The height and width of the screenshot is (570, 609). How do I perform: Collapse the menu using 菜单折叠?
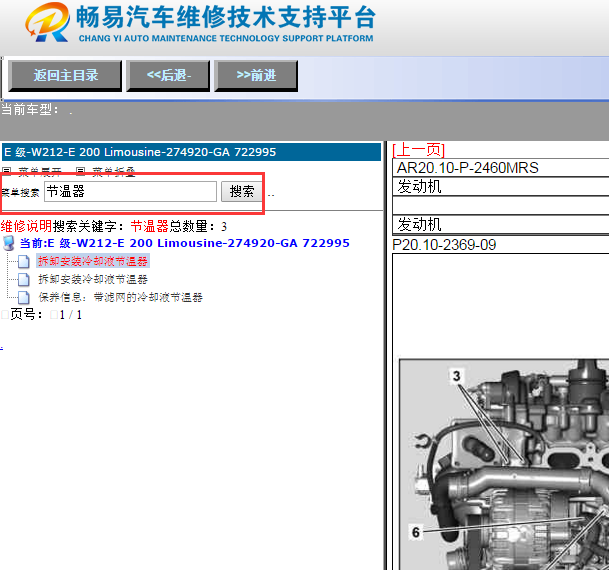[114, 172]
